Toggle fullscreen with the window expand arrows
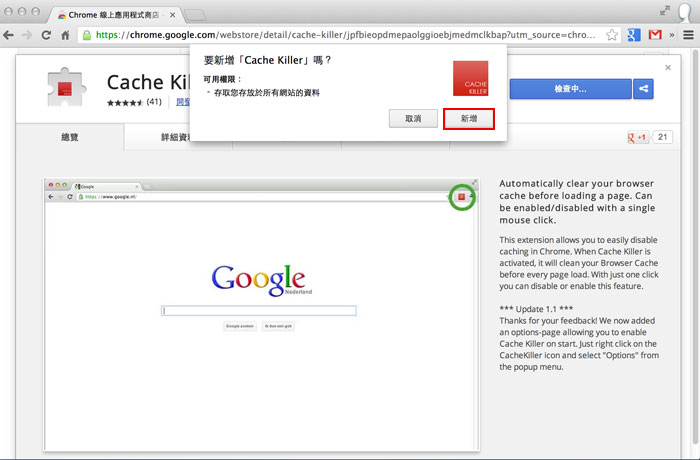 pyautogui.click(x=665, y=10)
